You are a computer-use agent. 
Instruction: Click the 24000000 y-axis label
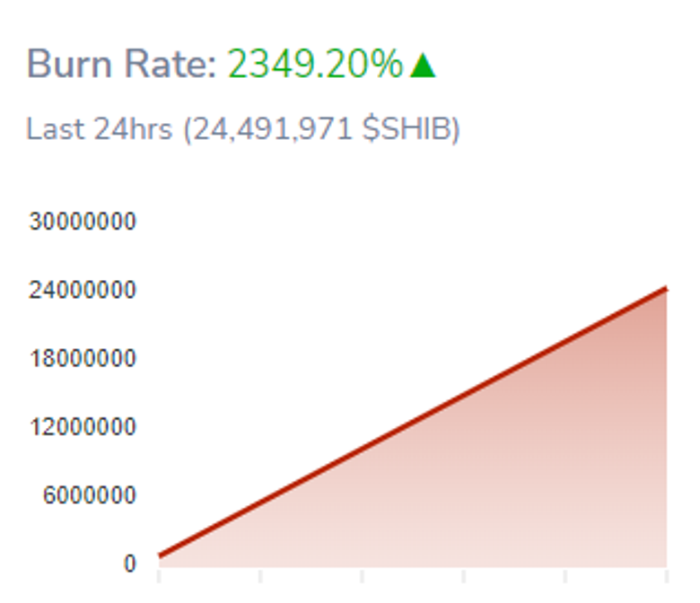point(83,290)
